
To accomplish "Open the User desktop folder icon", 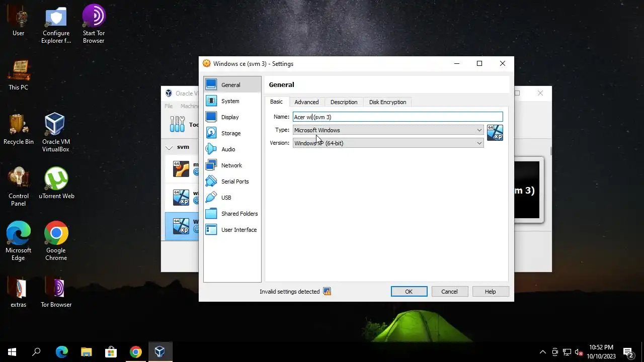I will (x=19, y=21).
